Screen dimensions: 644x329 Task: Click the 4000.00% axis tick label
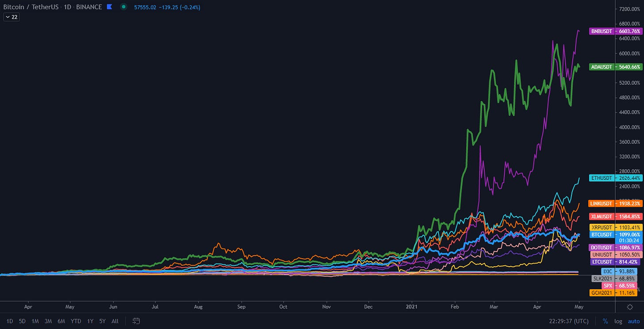click(630, 127)
